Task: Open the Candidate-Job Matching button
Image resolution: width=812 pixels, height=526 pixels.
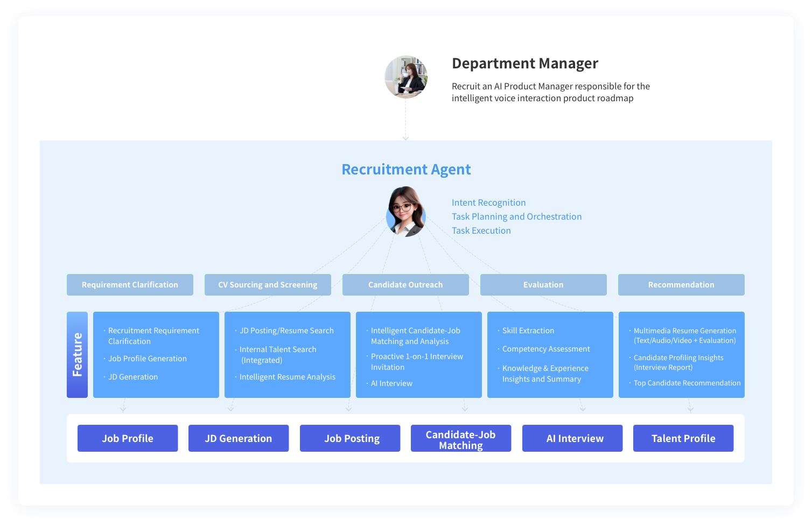Action: point(461,438)
